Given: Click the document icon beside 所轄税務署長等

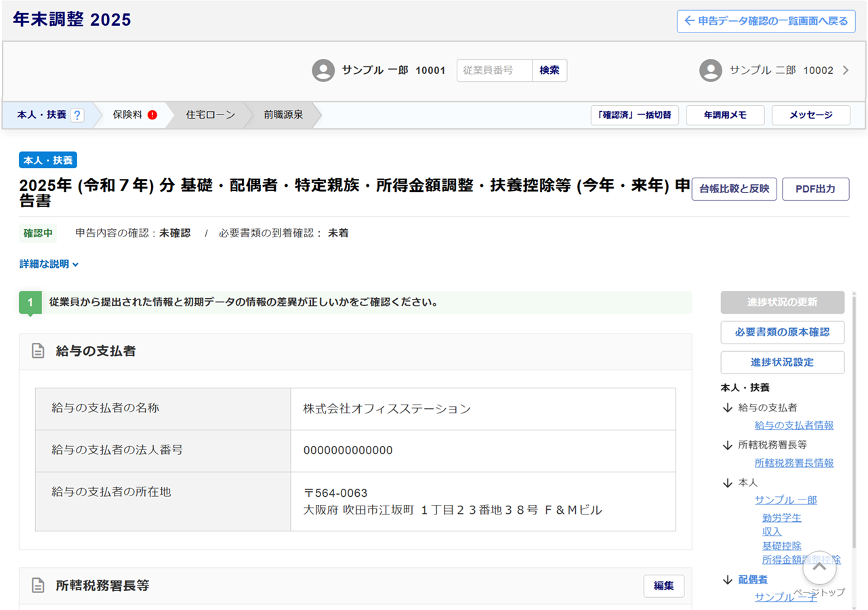Looking at the screenshot, I should point(39,586).
